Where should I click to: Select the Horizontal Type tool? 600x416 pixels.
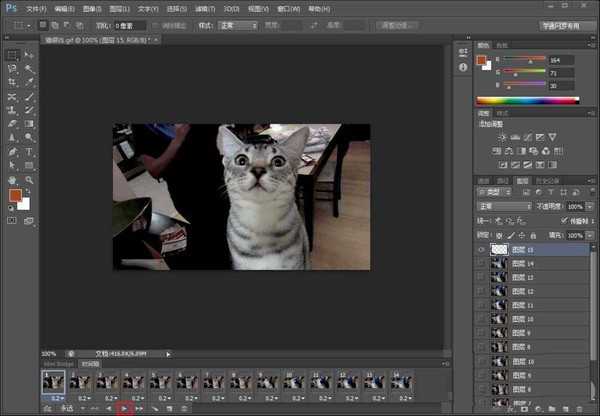tap(29, 152)
